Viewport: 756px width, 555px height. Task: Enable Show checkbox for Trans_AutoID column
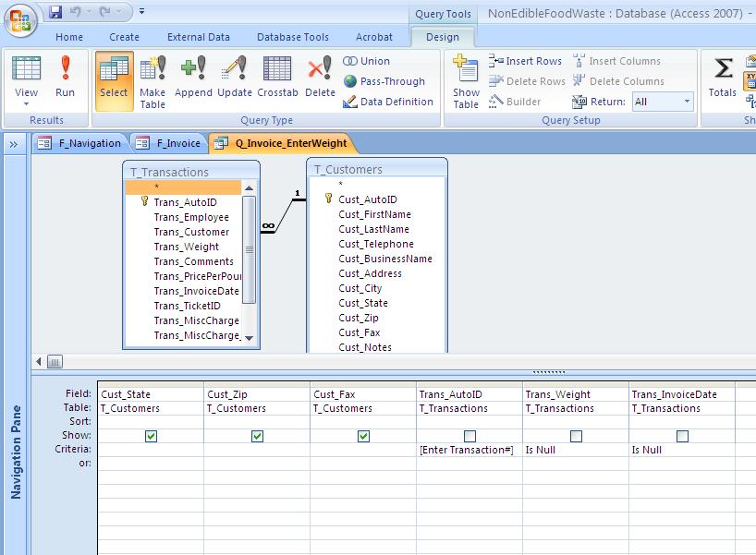tap(469, 436)
